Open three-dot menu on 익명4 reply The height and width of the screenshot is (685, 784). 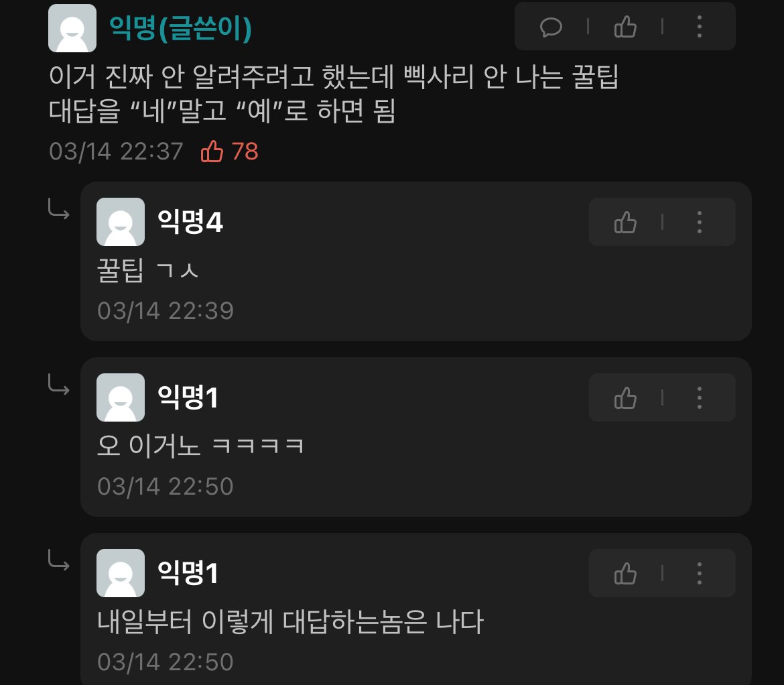tap(699, 222)
